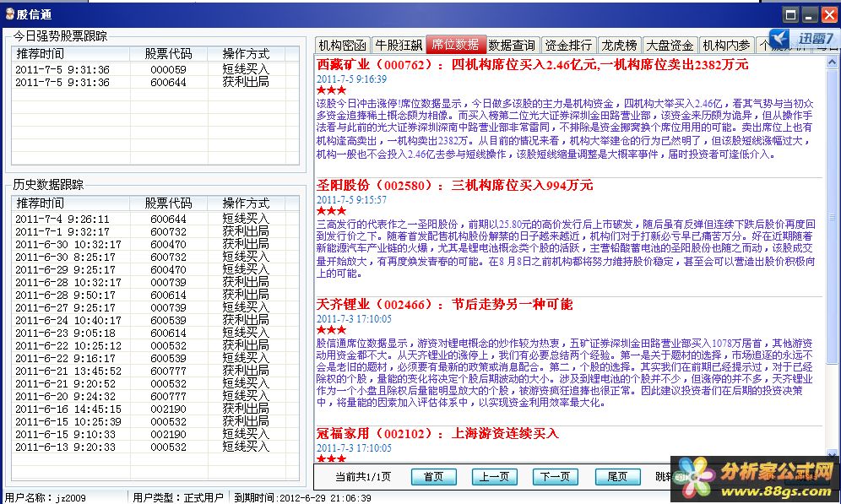Click scroll up arrow of article panel
The width and height of the screenshot is (841, 504).
pos(832,62)
